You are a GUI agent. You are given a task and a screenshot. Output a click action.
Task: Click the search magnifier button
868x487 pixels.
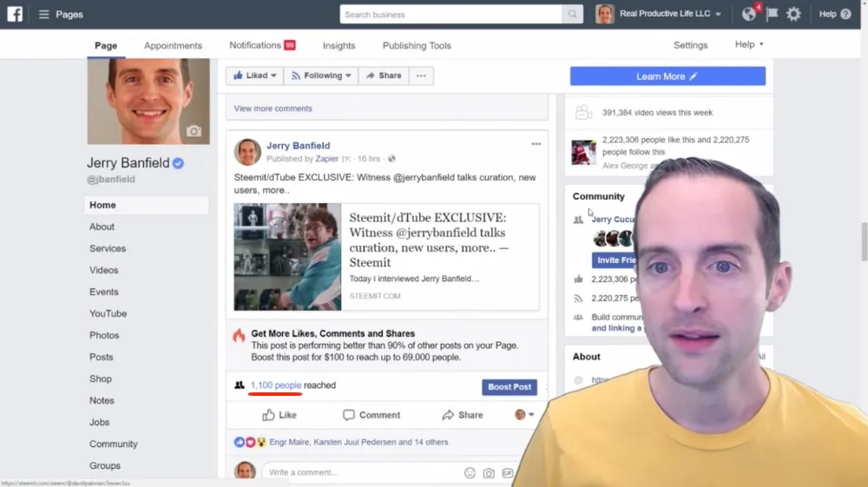(572, 15)
